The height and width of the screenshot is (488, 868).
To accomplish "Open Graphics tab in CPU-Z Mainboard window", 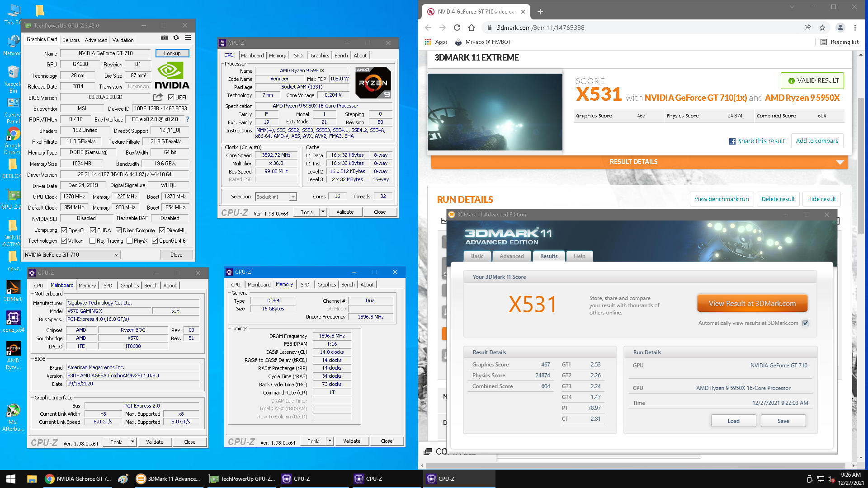I will coord(130,286).
